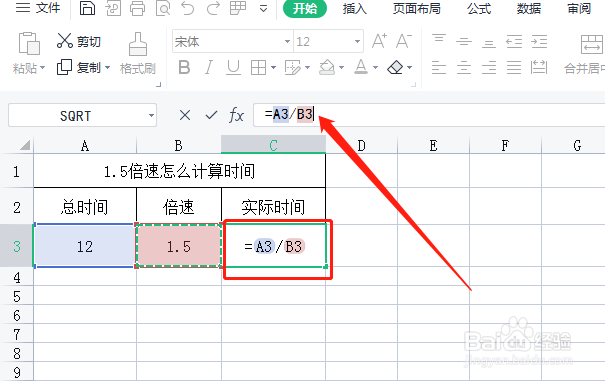Image resolution: width=605 pixels, height=381 pixels.
Task: Align text right
Action: [489, 68]
